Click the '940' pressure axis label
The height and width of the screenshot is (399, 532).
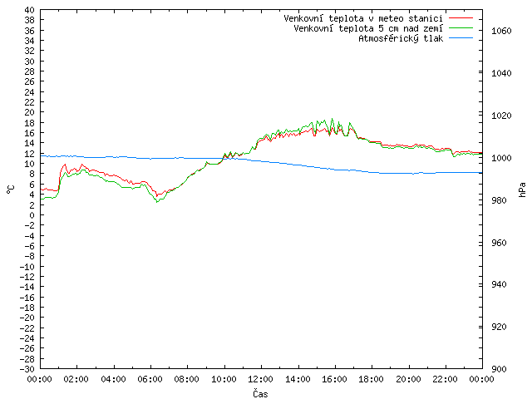coord(499,284)
